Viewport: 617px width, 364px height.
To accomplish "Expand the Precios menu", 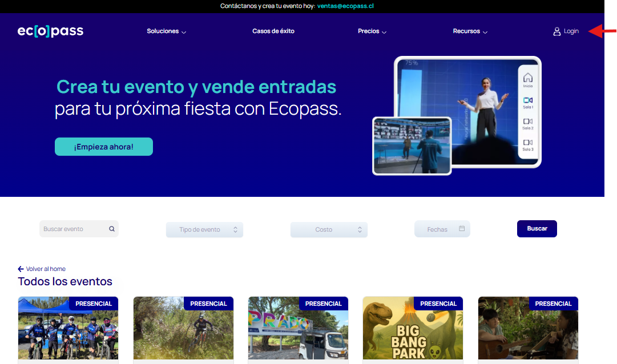I will coord(372,31).
